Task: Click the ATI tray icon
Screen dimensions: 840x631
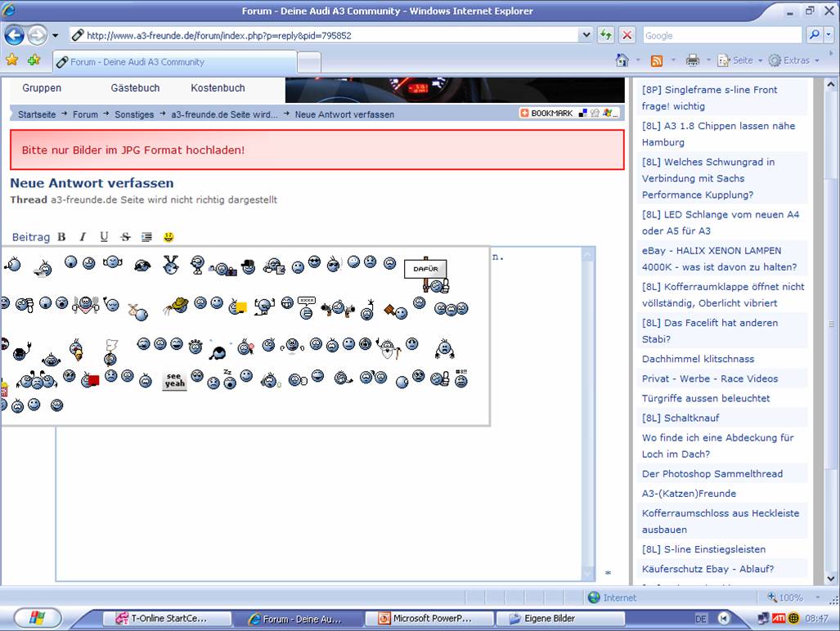Action: click(x=779, y=619)
